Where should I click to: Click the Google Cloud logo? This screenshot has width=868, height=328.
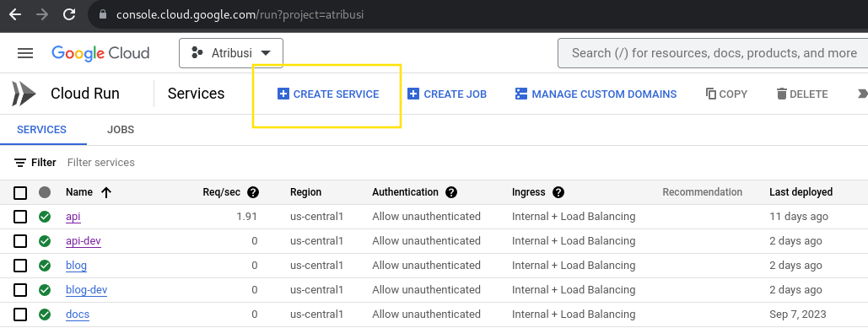click(x=100, y=53)
